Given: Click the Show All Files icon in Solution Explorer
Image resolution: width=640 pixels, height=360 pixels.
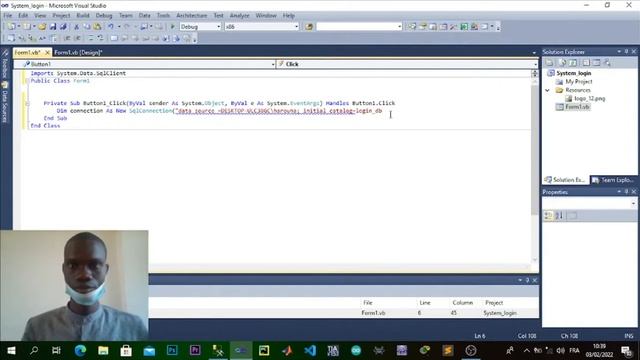Looking at the screenshot, I should pyautogui.click(x=562, y=62).
